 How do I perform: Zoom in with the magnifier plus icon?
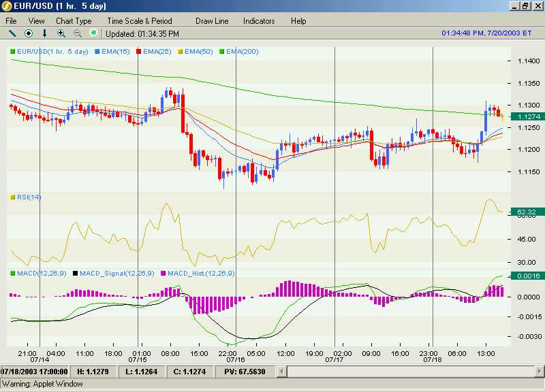[x=61, y=33]
